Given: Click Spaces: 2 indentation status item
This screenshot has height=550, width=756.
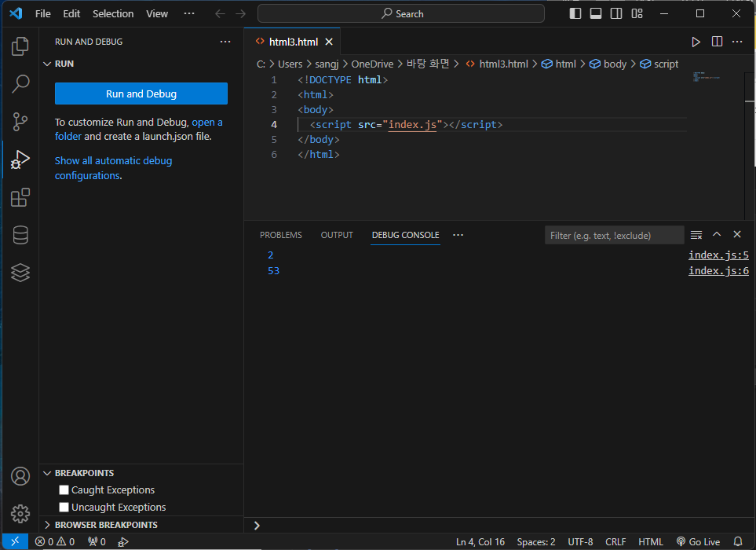Looking at the screenshot, I should click(x=536, y=542).
